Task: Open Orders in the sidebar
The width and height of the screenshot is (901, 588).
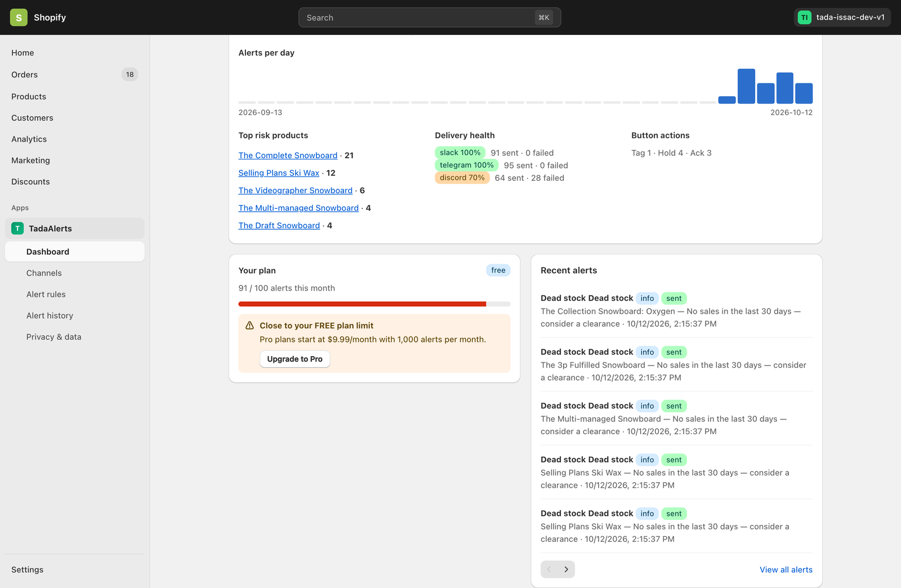Action: (74, 74)
